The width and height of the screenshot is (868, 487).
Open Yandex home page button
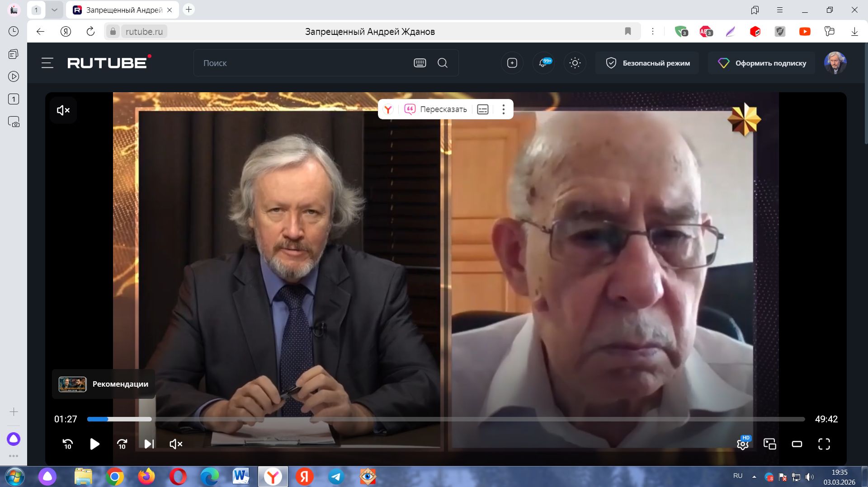click(66, 32)
